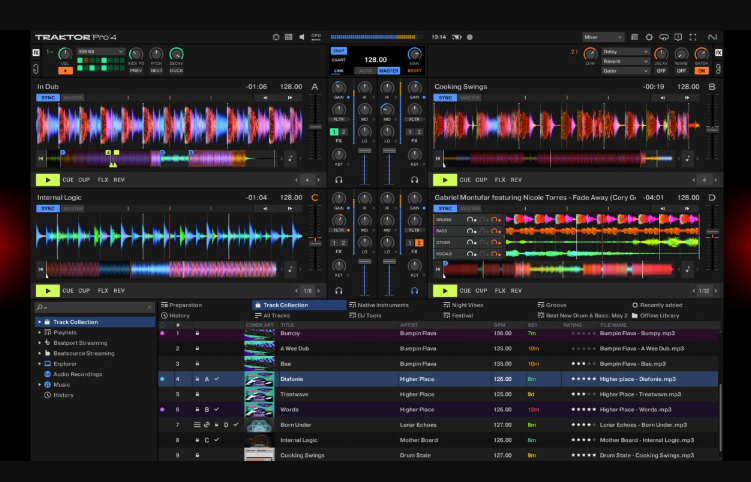751x482 pixels.
Task: Click the key-lock note icon on Deck D
Action: (688, 269)
